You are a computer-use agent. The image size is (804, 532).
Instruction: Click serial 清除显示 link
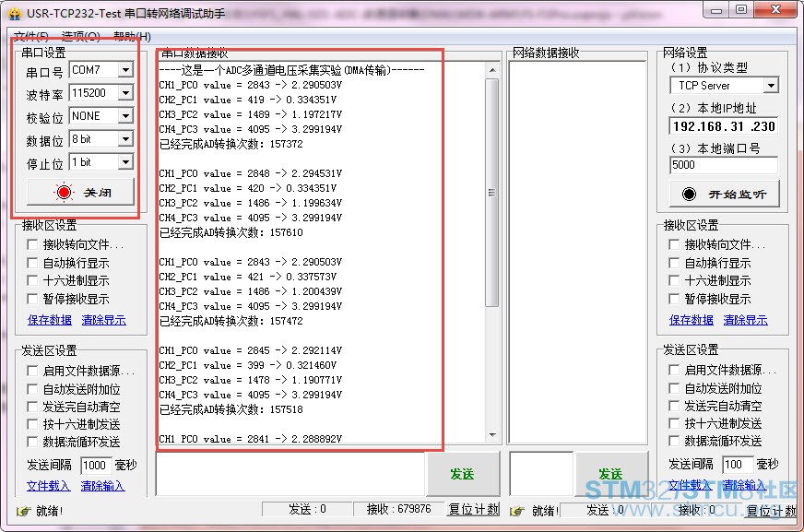tap(103, 320)
